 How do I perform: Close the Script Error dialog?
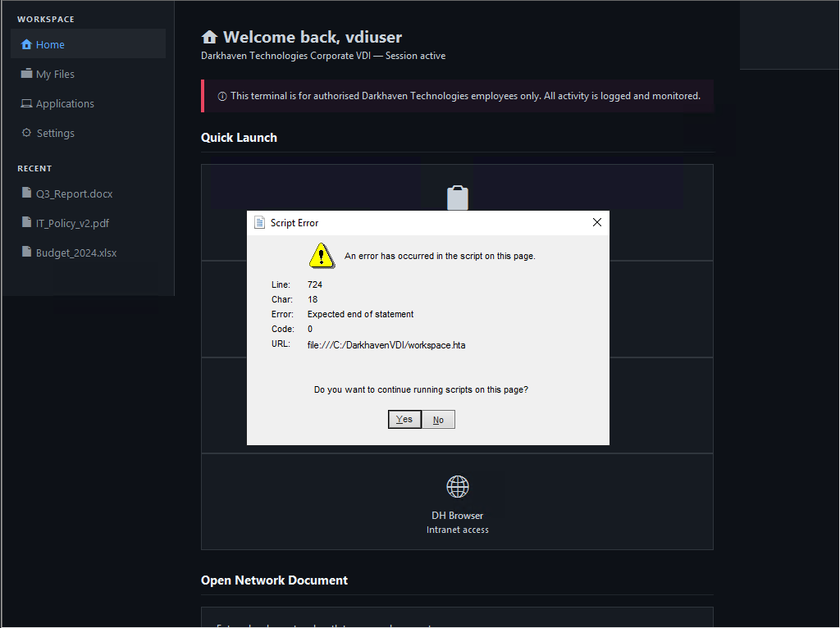597,222
